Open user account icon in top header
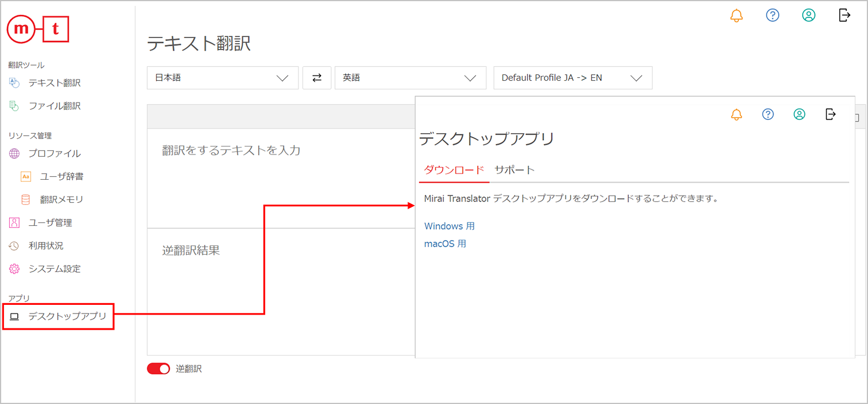Screen dimensions: 868x404 click(x=809, y=16)
